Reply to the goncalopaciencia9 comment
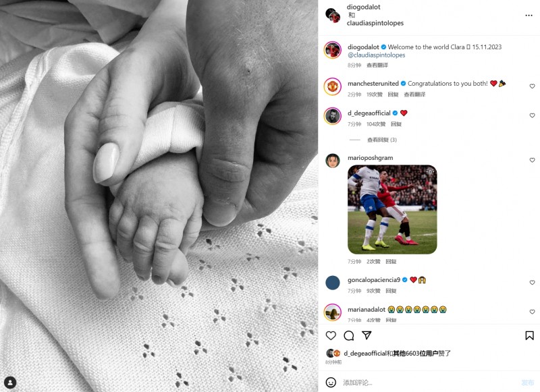The width and height of the screenshot is (540, 392). coord(391,291)
